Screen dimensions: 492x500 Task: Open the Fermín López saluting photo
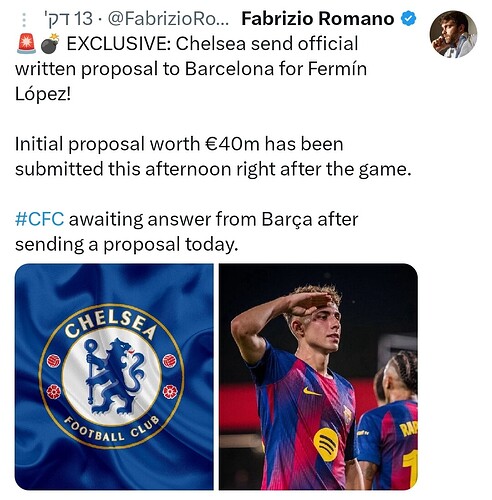click(x=318, y=377)
